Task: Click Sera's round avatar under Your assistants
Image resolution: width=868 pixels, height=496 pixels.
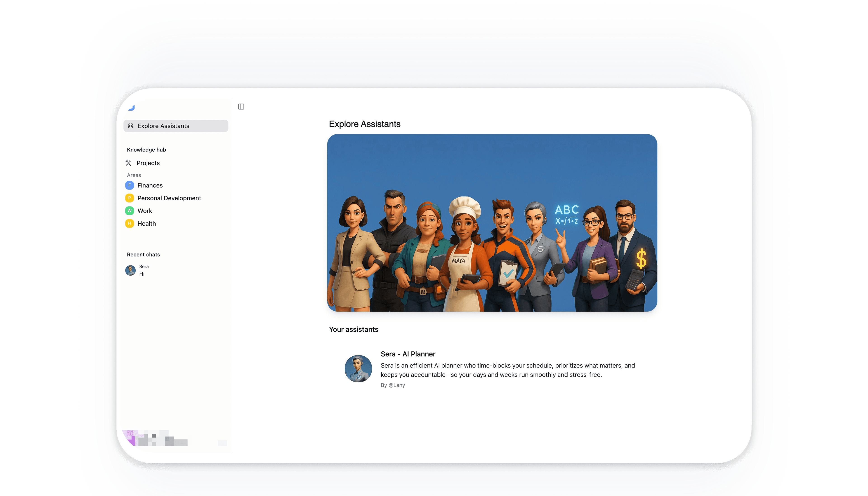Action: pos(358,369)
